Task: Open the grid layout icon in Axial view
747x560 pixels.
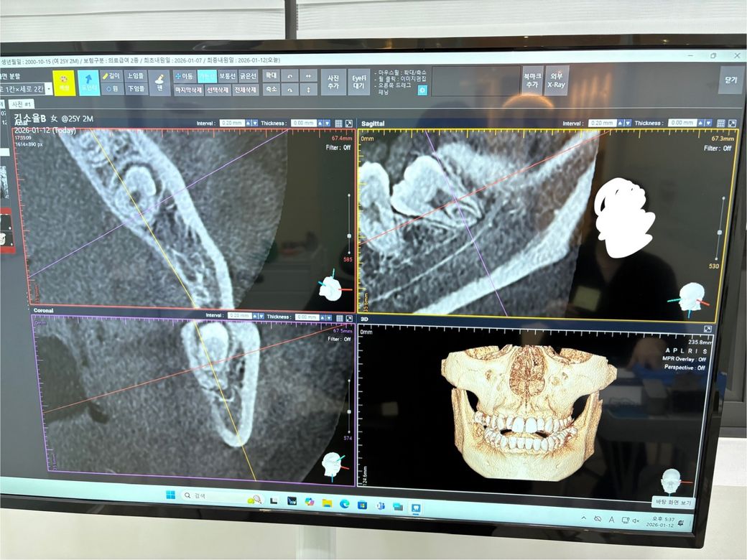Action: [x=337, y=123]
